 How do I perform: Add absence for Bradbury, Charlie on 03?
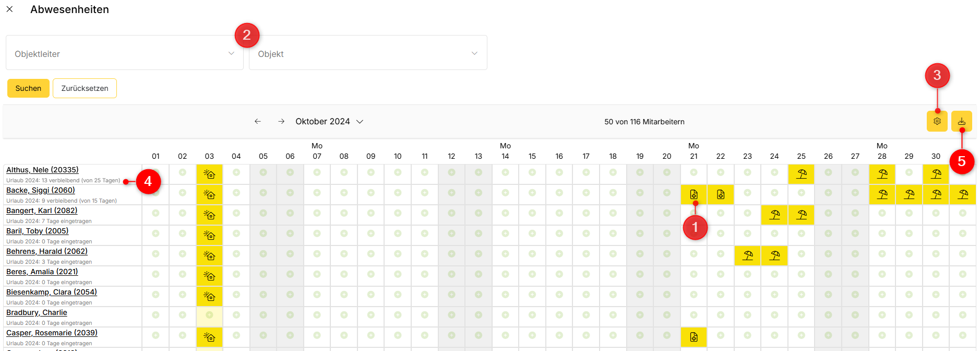[209, 315]
